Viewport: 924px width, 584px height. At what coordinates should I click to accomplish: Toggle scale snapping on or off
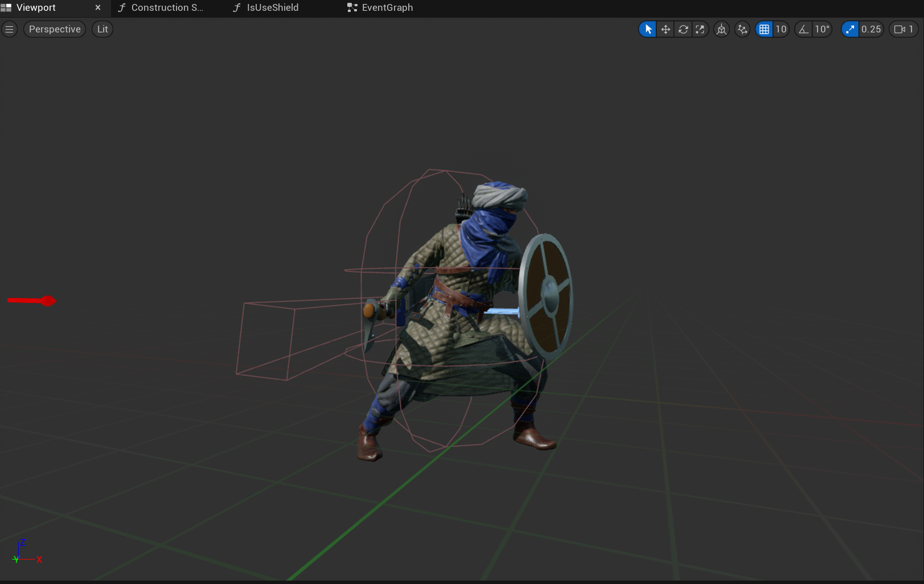pos(850,29)
